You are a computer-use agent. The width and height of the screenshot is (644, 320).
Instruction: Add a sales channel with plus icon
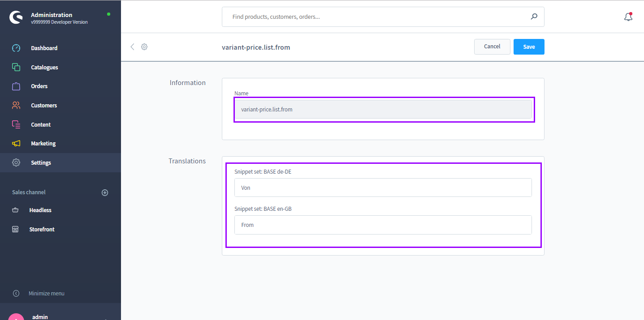pos(105,192)
